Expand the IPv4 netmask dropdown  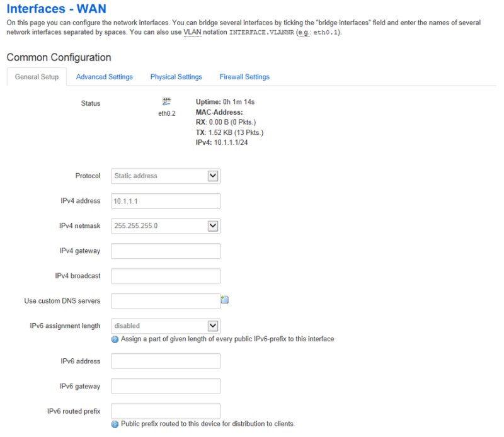[165, 225]
